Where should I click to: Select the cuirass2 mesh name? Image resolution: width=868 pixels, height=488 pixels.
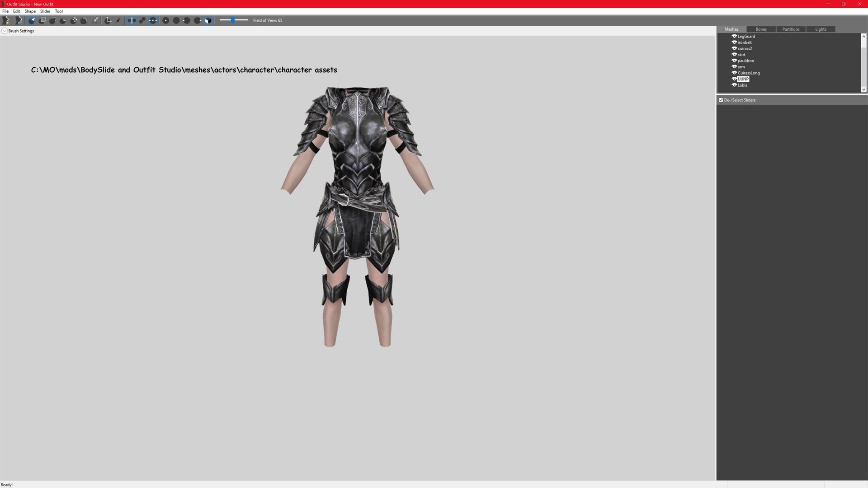[x=745, y=48]
